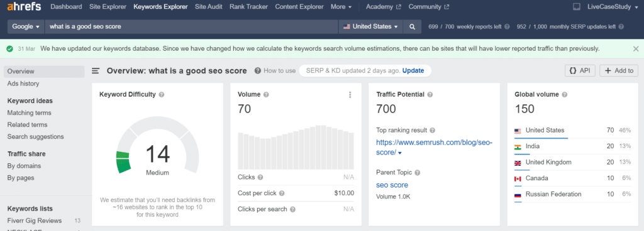Toggle the sidebar hamburger menu icon
Screen dimensions: 644x231
click(x=96, y=71)
